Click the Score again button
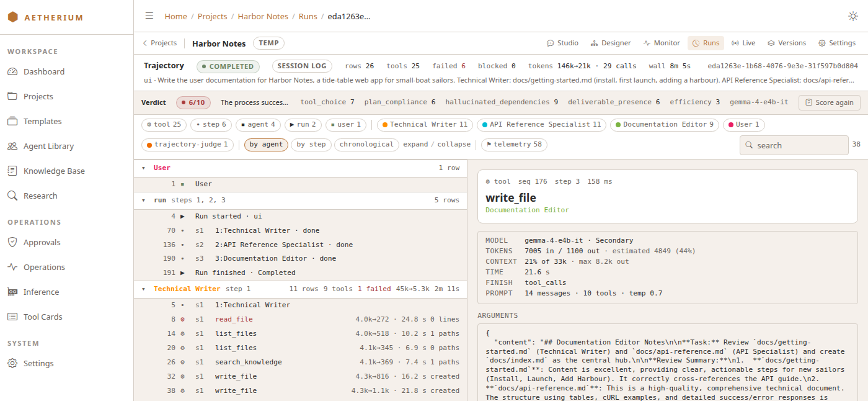The image size is (868, 401). pos(829,102)
